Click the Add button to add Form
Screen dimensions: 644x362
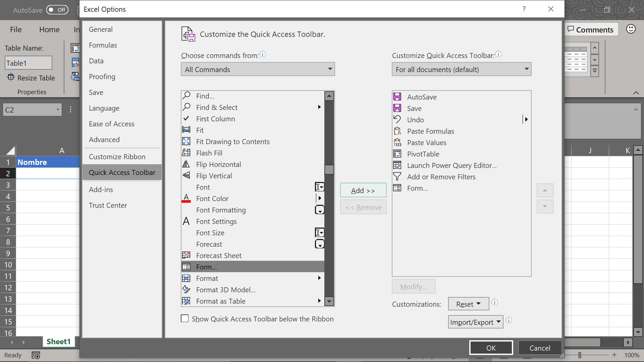tap(363, 190)
